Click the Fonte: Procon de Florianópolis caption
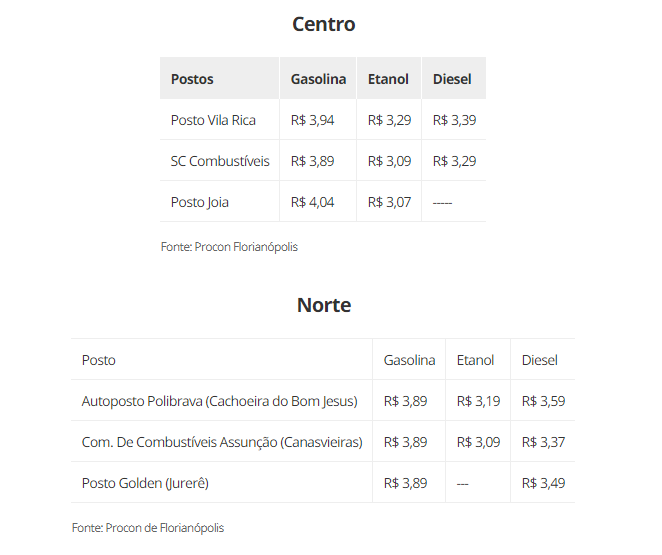662x555 pixels. coord(148,527)
